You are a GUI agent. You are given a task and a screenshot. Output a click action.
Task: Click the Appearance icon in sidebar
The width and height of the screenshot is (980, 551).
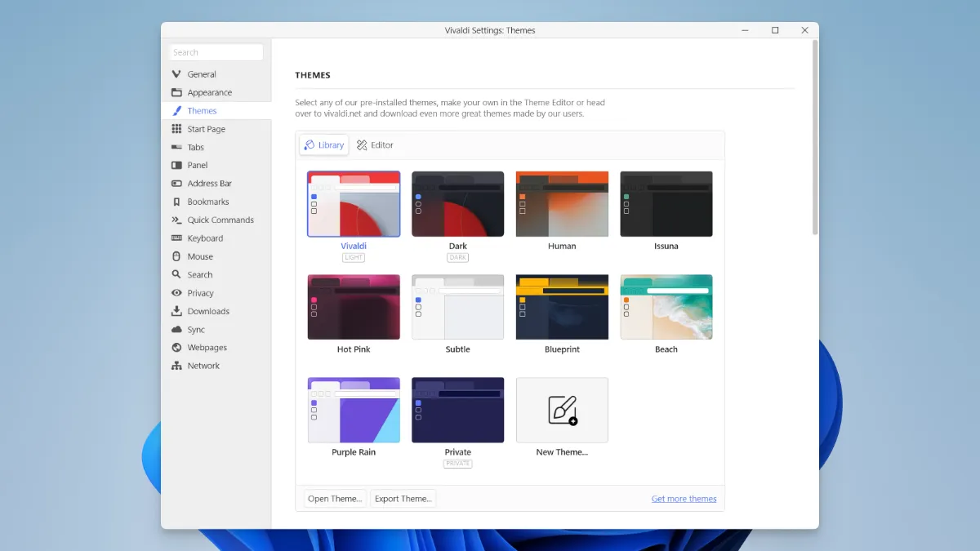[x=176, y=92]
